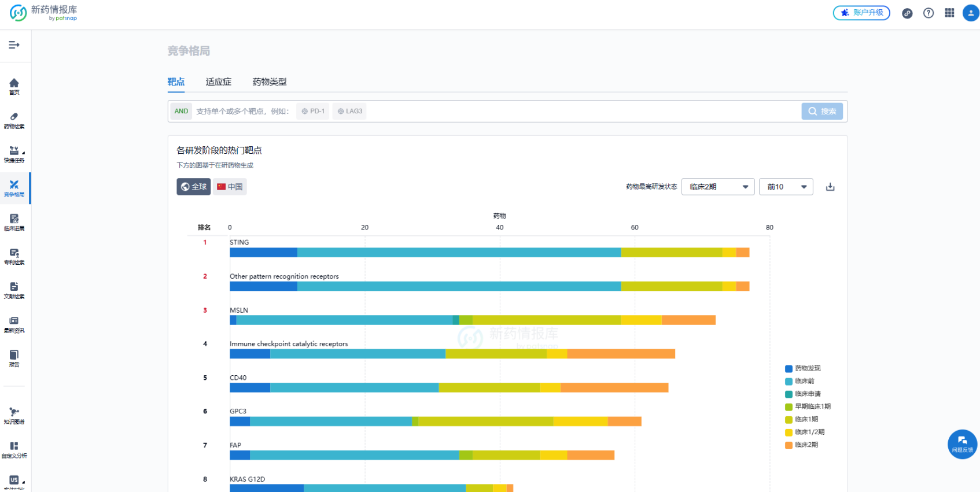Viewport: 980px width, 492px height.
Task: Click the 搜索 search button
Action: 822,111
